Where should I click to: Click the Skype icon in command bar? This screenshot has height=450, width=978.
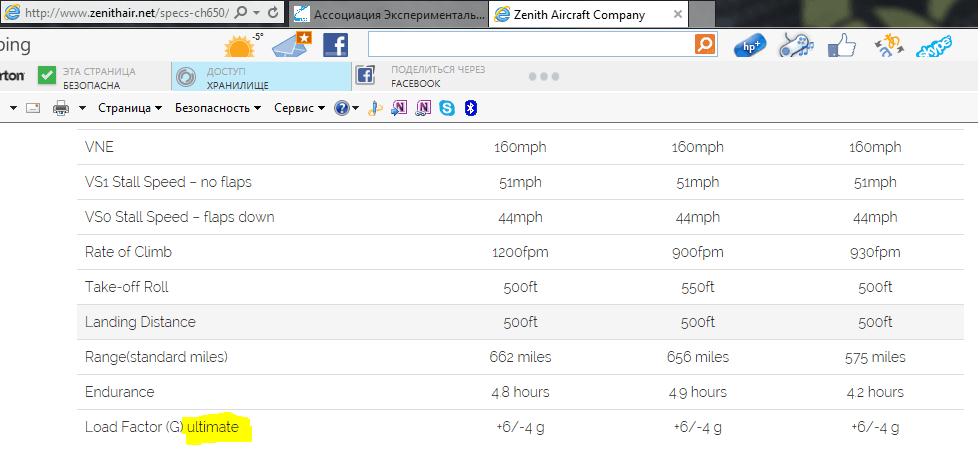pyautogui.click(x=446, y=108)
